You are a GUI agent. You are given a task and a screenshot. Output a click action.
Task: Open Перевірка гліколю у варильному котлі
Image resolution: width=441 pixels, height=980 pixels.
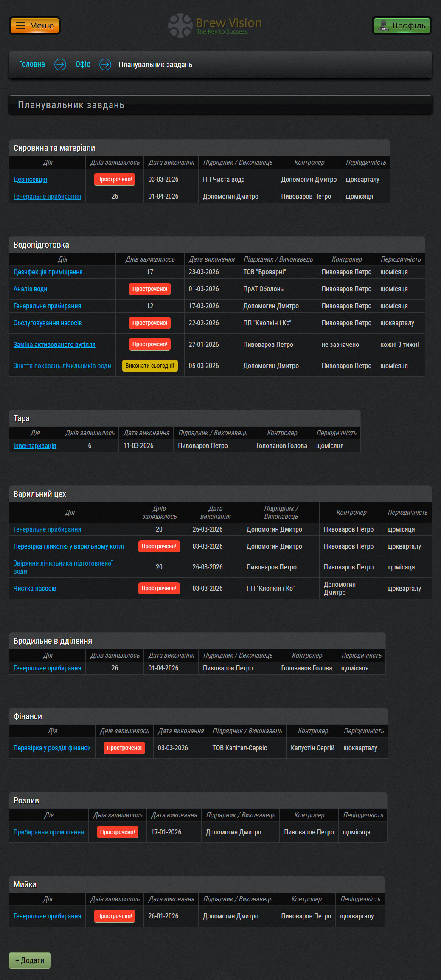coord(69,546)
